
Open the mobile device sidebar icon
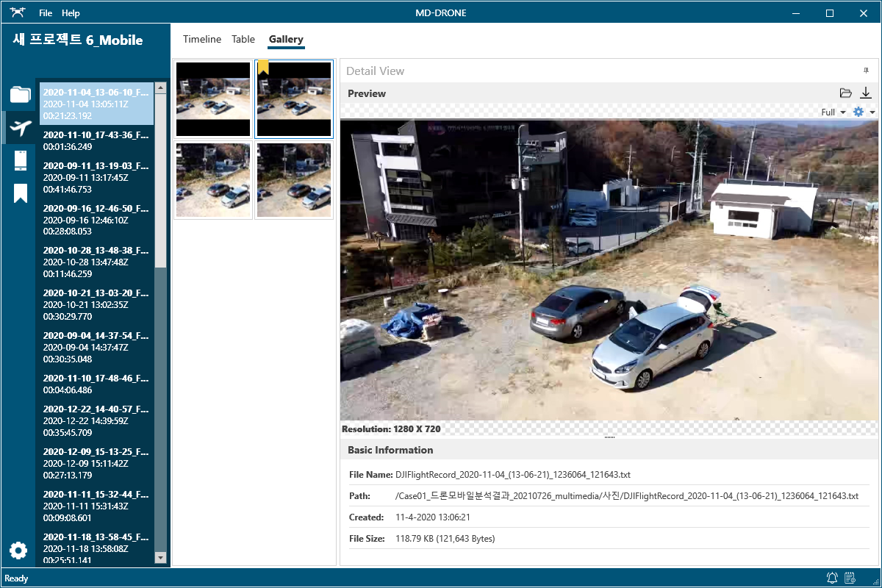pyautogui.click(x=21, y=160)
